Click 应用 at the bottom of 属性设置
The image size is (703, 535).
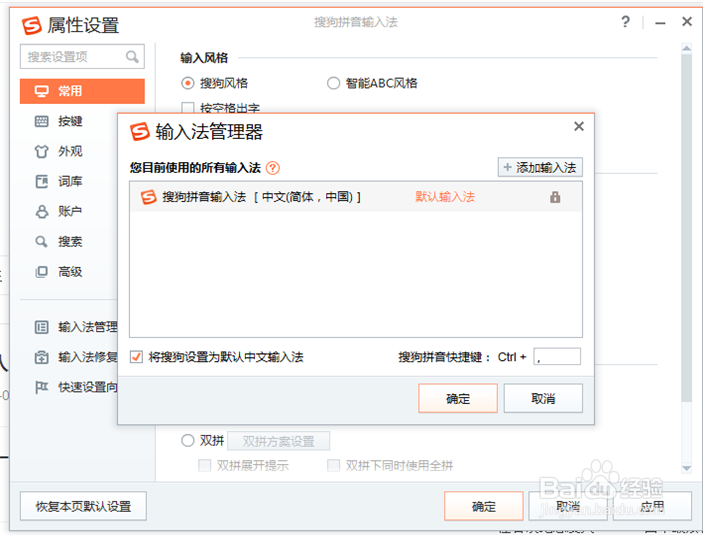coord(652,506)
